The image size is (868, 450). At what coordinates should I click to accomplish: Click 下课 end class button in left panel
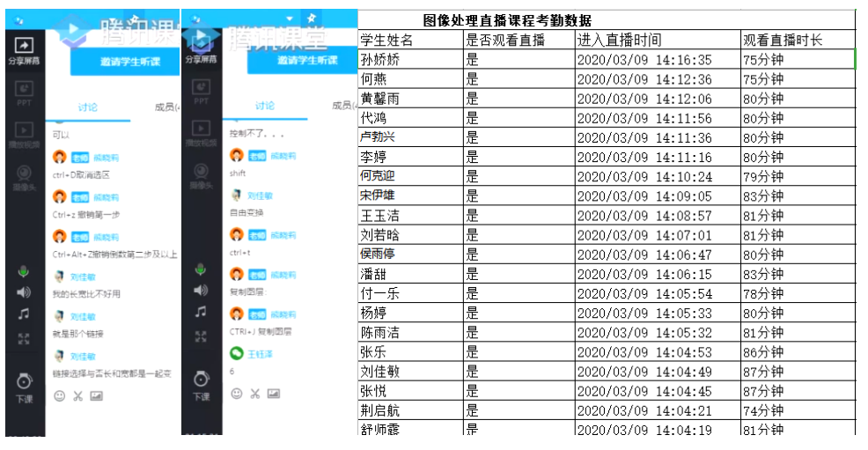pyautogui.click(x=24, y=387)
